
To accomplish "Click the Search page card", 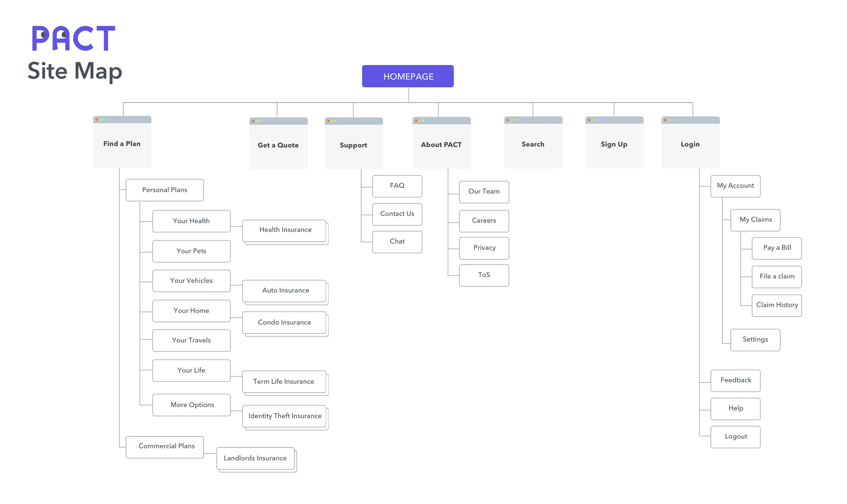I will (533, 144).
